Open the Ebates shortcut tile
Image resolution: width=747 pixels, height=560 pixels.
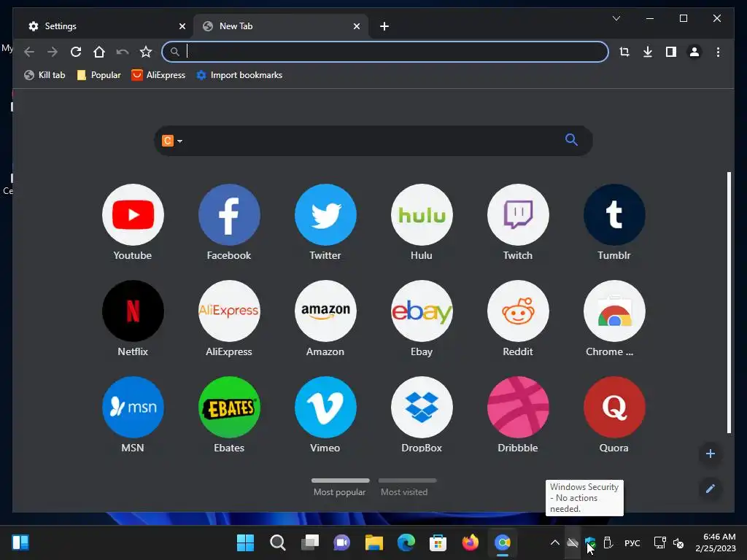click(229, 407)
